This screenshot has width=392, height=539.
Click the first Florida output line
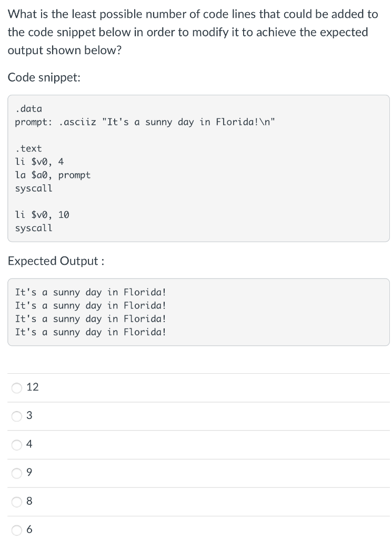(x=91, y=292)
